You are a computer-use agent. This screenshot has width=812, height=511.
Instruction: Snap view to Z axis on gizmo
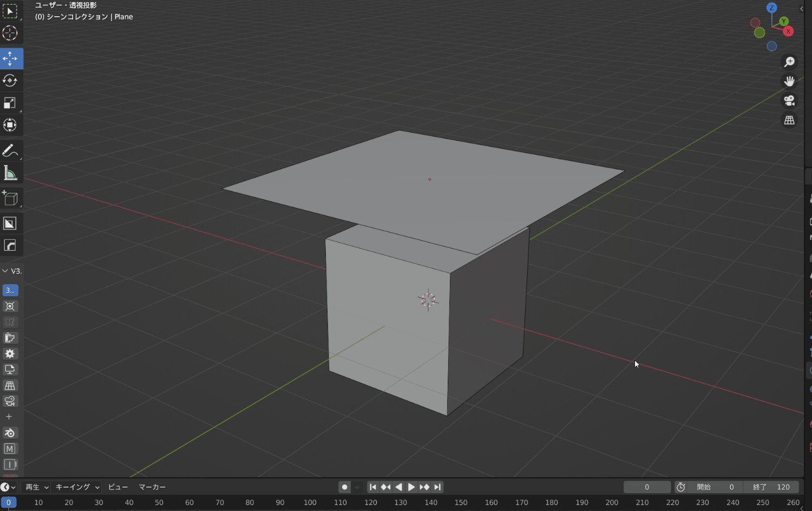coord(771,8)
